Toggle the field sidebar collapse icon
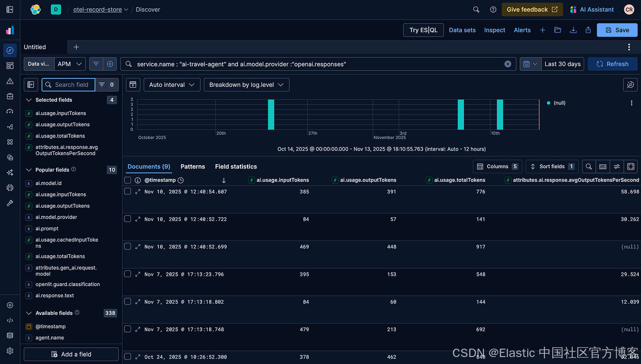Screen dimensions: 641x364 coord(31,84)
